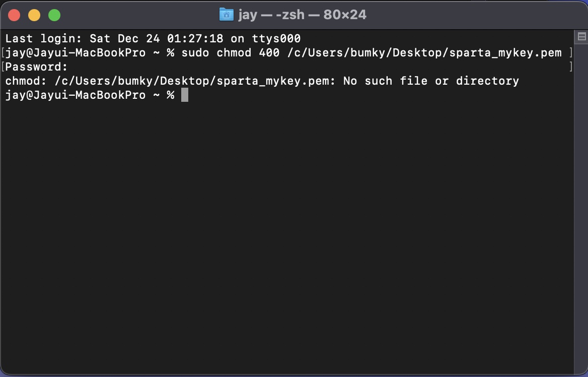Click the split pane icon at top right

pyautogui.click(x=581, y=37)
